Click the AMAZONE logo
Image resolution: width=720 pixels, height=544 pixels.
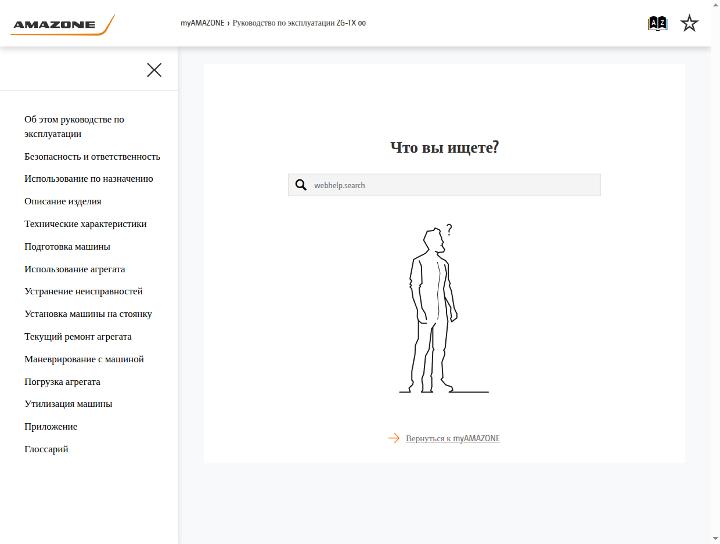coord(62,25)
